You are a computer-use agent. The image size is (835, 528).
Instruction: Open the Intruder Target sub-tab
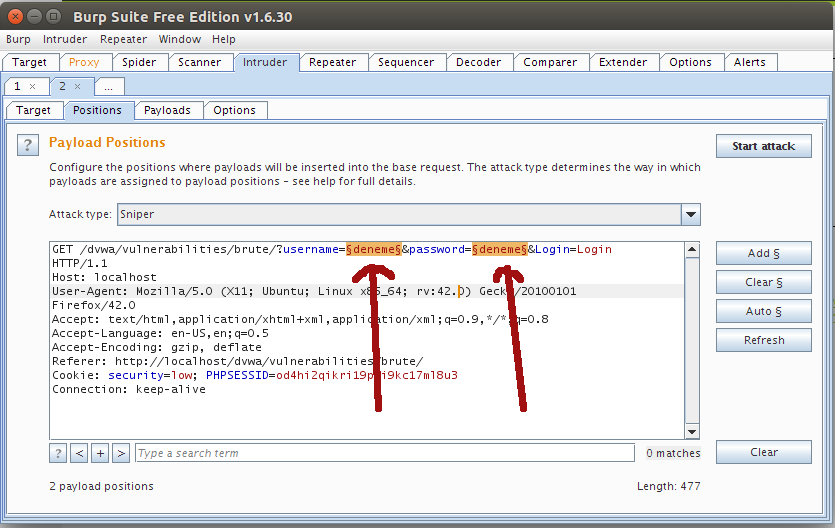click(33, 110)
